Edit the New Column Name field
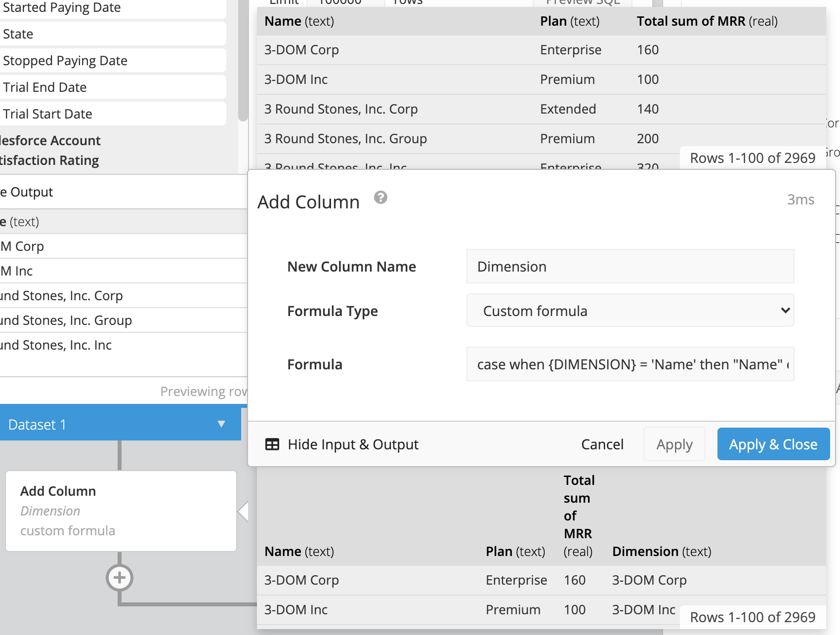This screenshot has width=840, height=635. coord(630,267)
